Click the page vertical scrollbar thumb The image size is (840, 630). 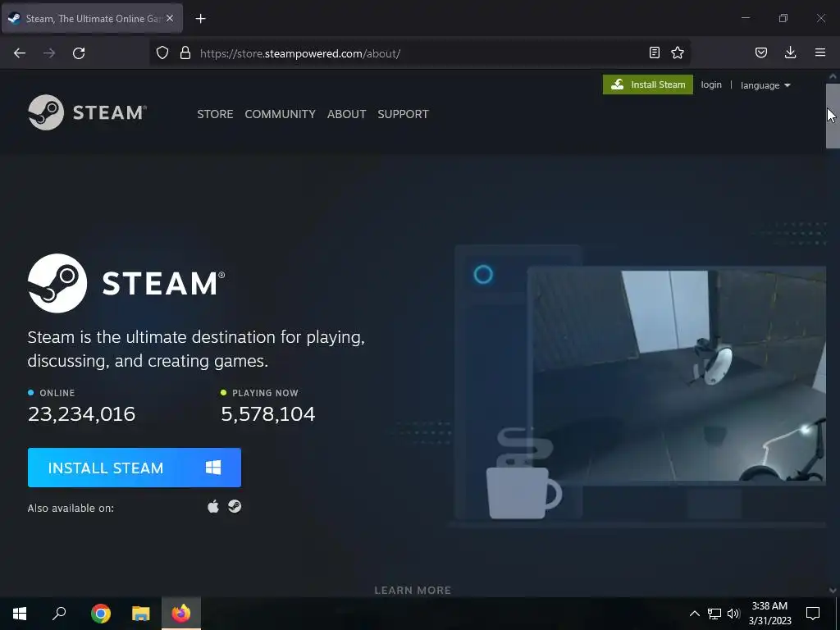pos(833,116)
